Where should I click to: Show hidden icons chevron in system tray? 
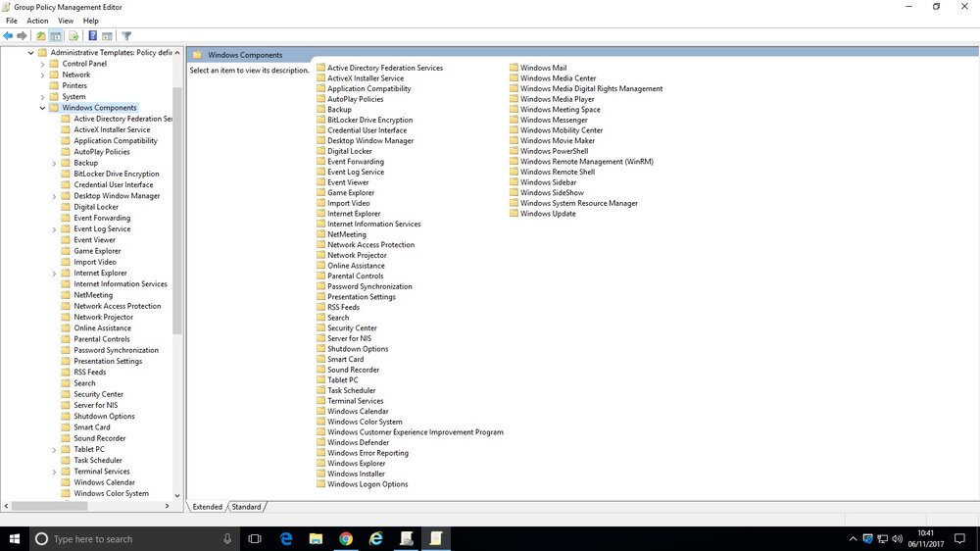(x=853, y=538)
